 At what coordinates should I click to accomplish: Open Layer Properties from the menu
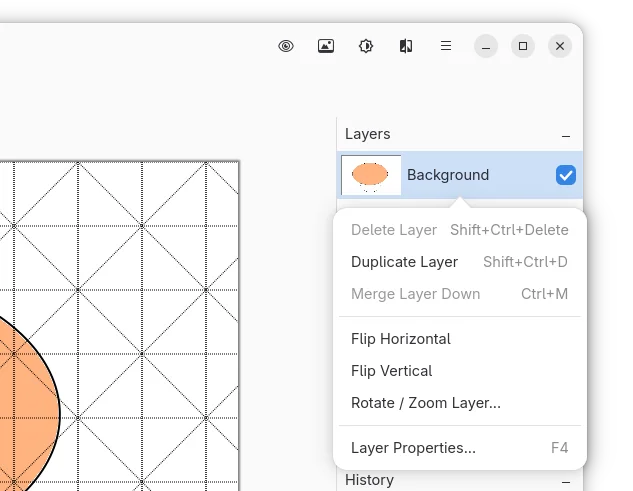pos(413,448)
